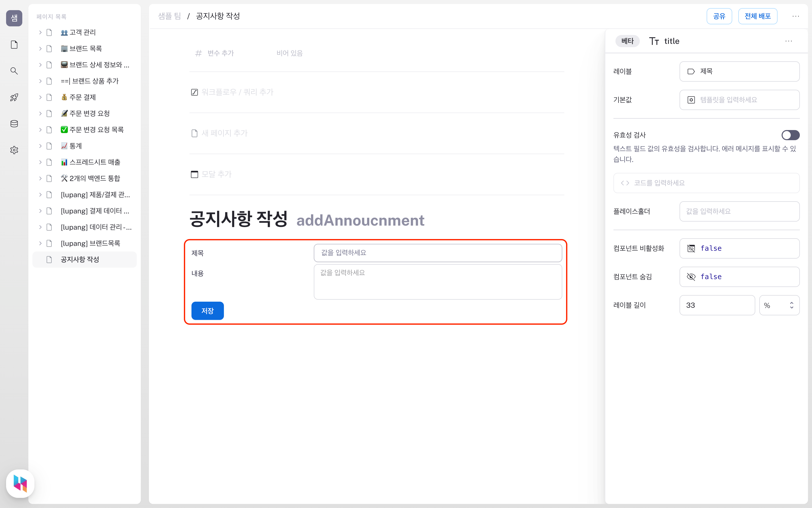Open the search magnifier icon
This screenshot has width=812, height=508.
(14, 71)
